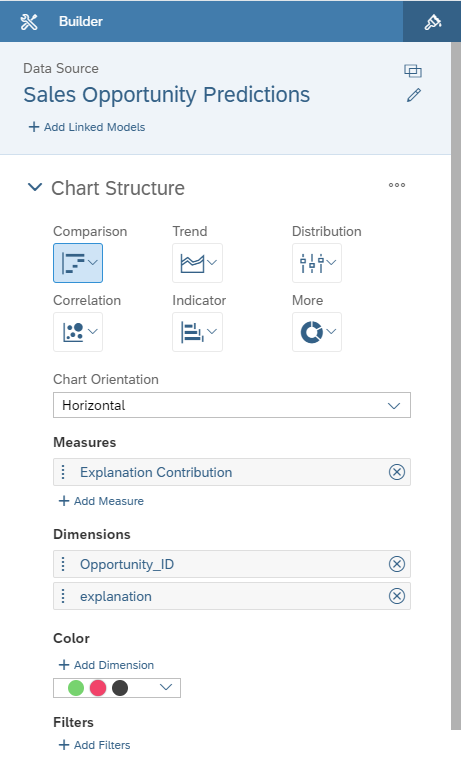Choose the Trend area chart icon

click(197, 263)
